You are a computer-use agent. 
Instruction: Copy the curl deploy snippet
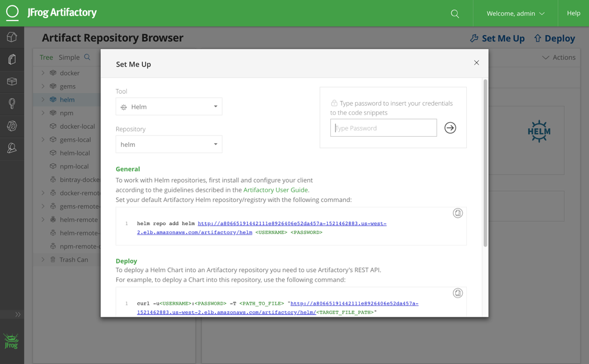coord(458,293)
